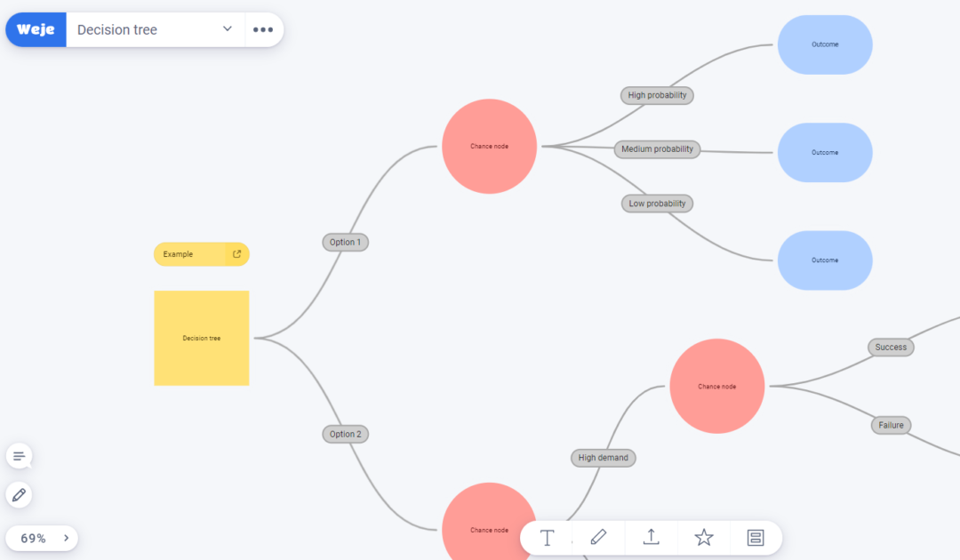The width and height of the screenshot is (960, 560).
Task: Select the Low probability branch label
Action: point(657,204)
